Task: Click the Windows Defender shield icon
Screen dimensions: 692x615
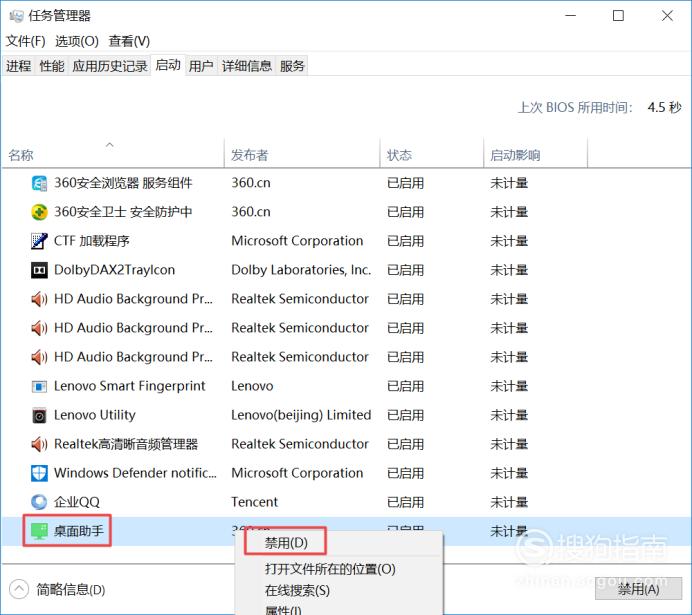Action: [39, 473]
